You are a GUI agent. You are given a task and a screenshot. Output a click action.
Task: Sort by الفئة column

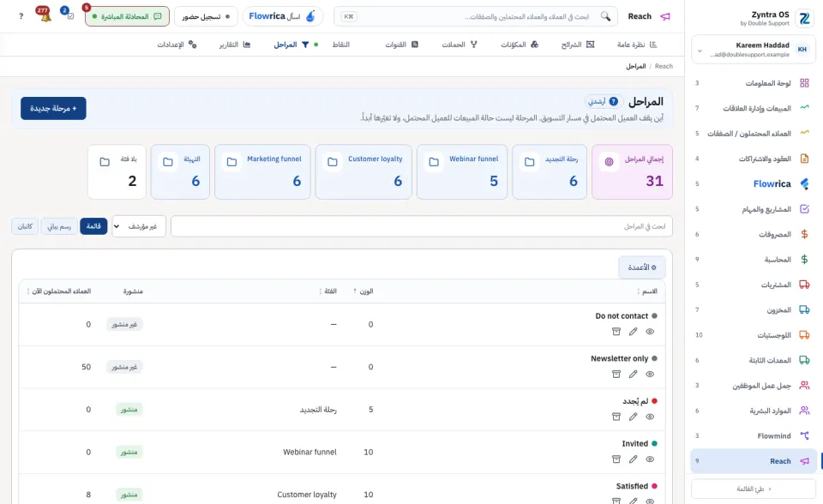327,291
